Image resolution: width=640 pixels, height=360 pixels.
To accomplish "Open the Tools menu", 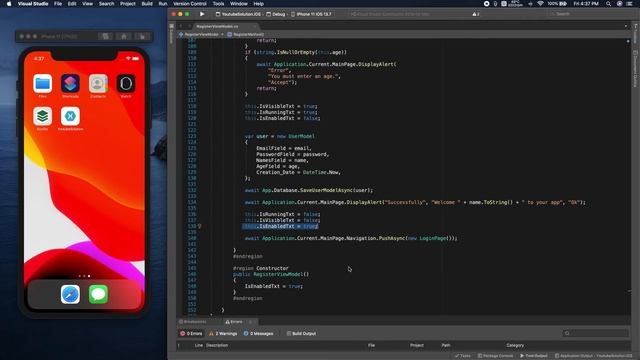I will (218, 4).
